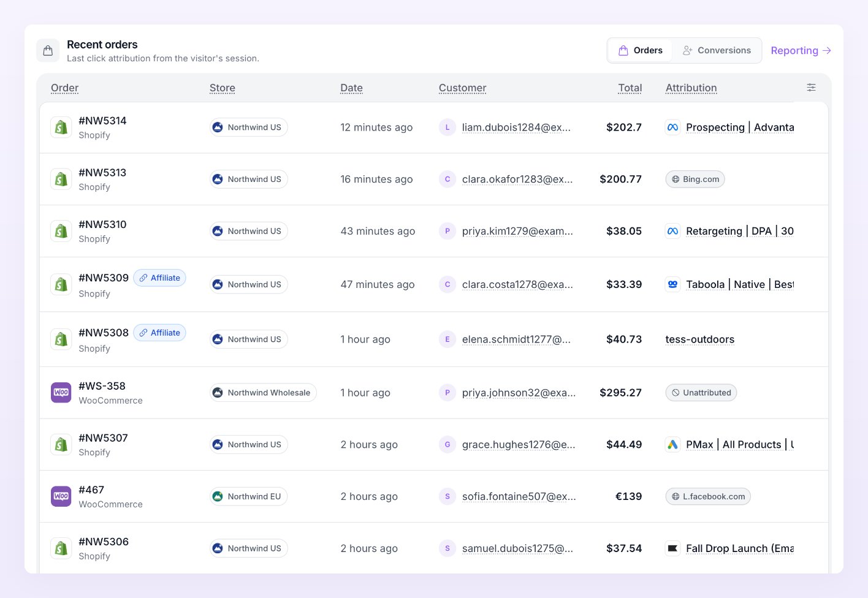Click the WooCommerce icon for order #467
The height and width of the screenshot is (598, 868).
[x=61, y=496]
